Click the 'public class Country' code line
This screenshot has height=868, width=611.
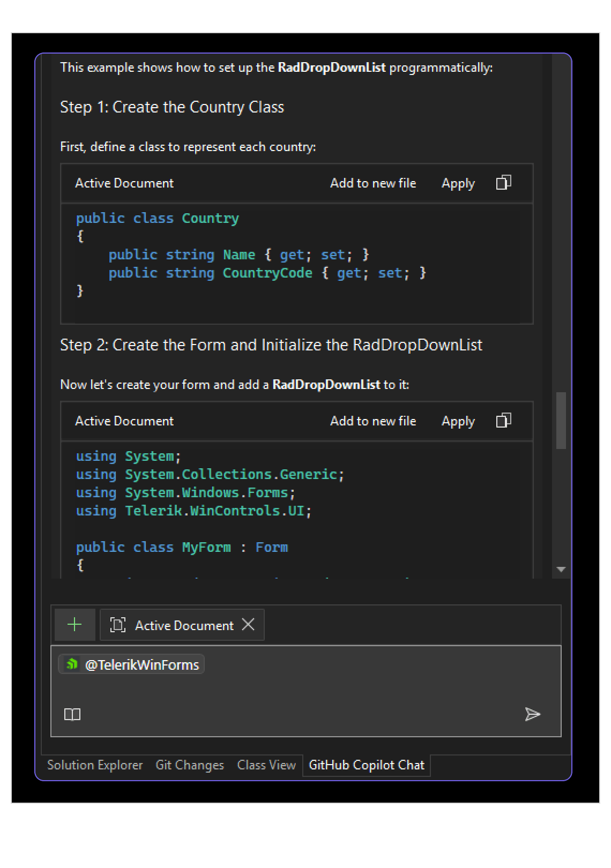pos(158,219)
